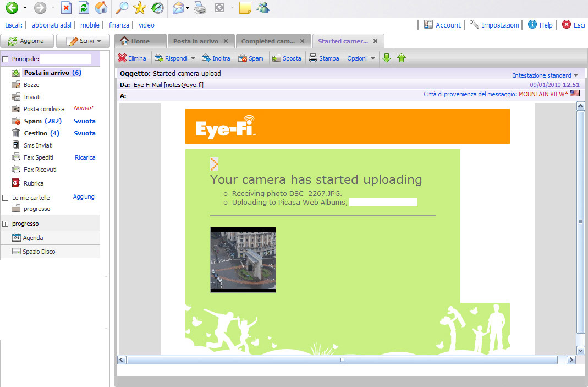Switch to the Posta in arrivo tab
Screen dimensions: 588x387
pyautogui.click(x=196, y=41)
